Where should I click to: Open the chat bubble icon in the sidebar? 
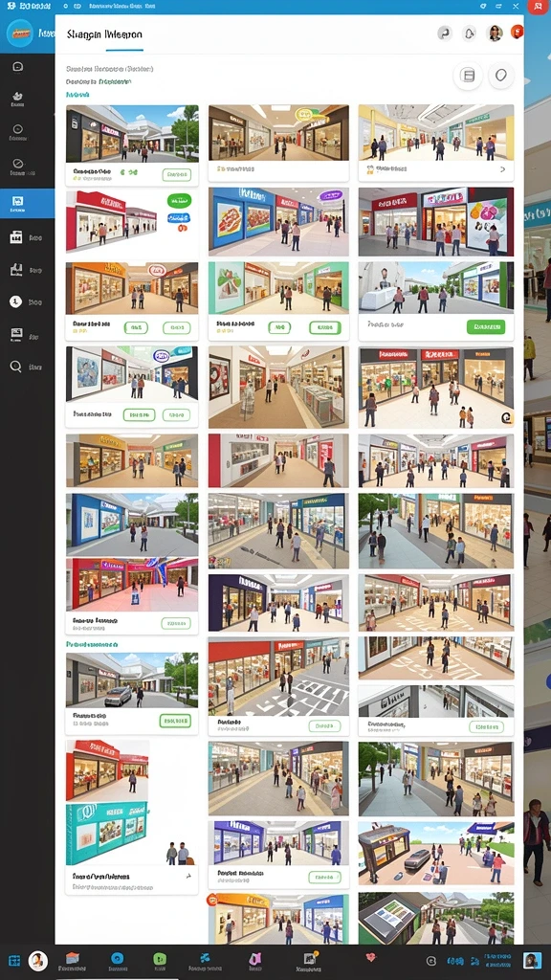pos(17,66)
